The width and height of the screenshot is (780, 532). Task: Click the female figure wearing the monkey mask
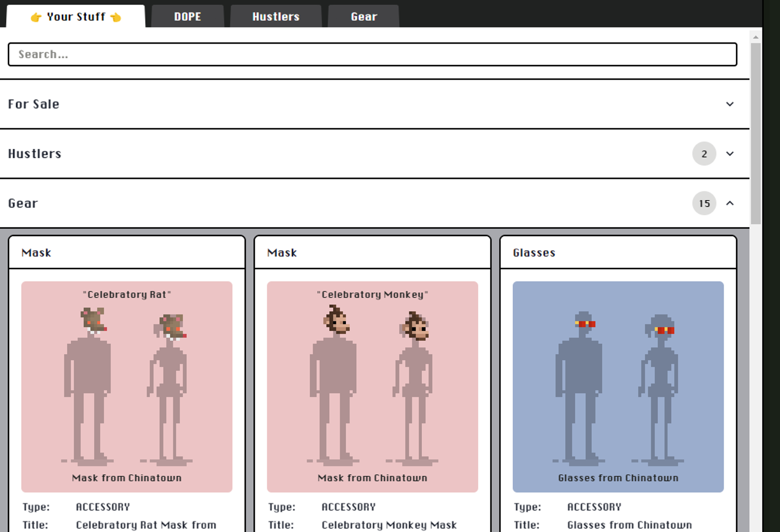[x=415, y=385]
